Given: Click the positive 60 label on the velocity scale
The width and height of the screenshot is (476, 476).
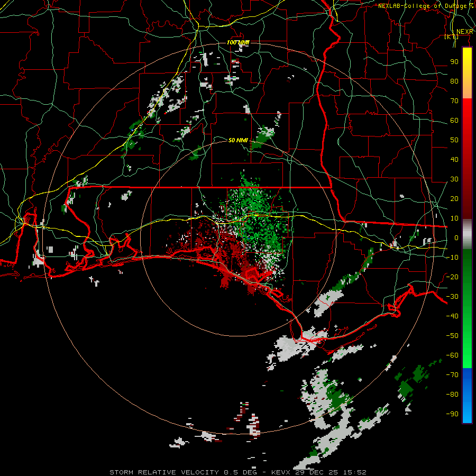Looking at the screenshot, I should click(x=454, y=121).
